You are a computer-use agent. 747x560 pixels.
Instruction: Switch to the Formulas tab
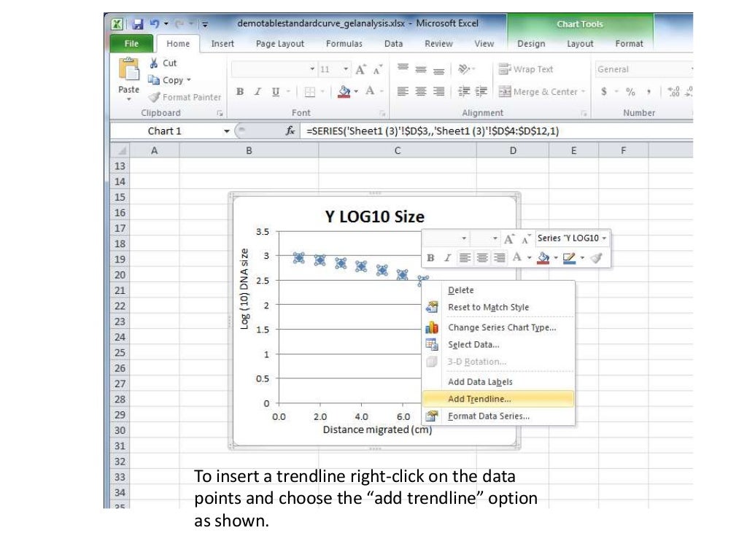click(x=344, y=44)
